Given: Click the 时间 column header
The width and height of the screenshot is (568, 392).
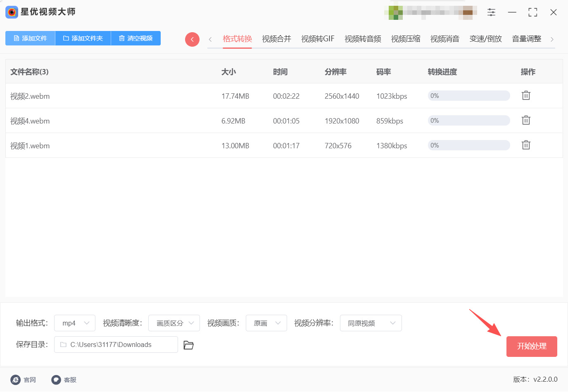Looking at the screenshot, I should (280, 72).
